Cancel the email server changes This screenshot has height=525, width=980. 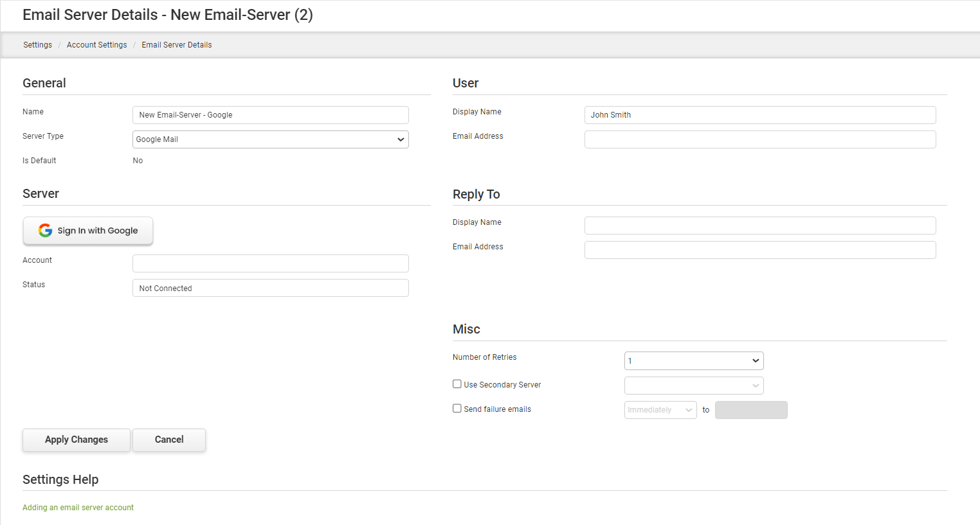click(x=169, y=440)
